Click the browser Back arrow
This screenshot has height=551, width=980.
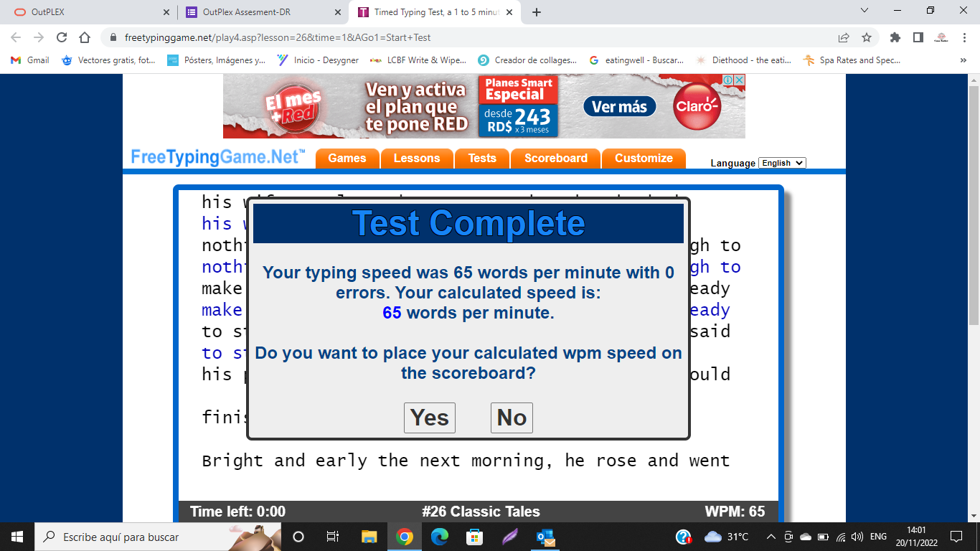tap(16, 37)
